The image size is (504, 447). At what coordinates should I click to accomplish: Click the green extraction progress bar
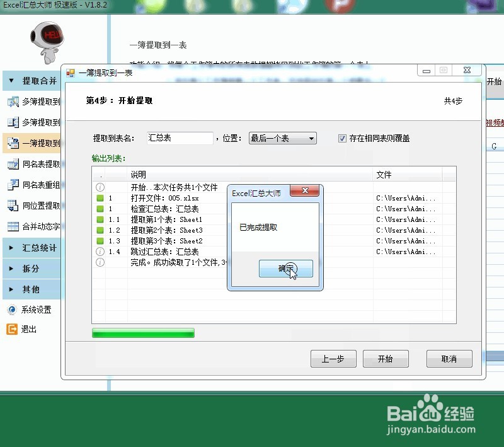point(143,333)
